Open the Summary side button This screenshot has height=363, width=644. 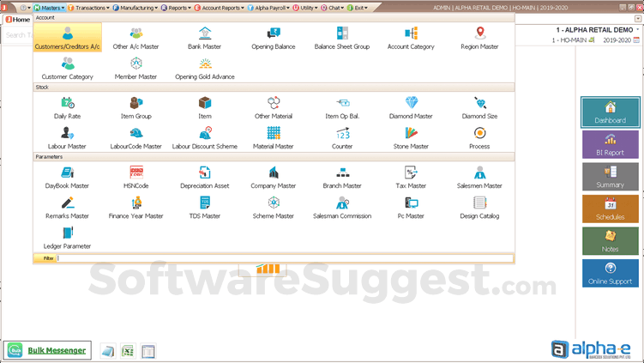(x=611, y=177)
